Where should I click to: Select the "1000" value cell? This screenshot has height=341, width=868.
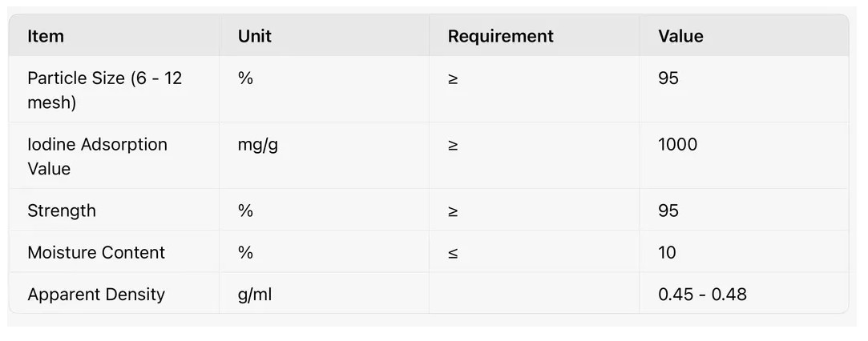[x=677, y=145]
